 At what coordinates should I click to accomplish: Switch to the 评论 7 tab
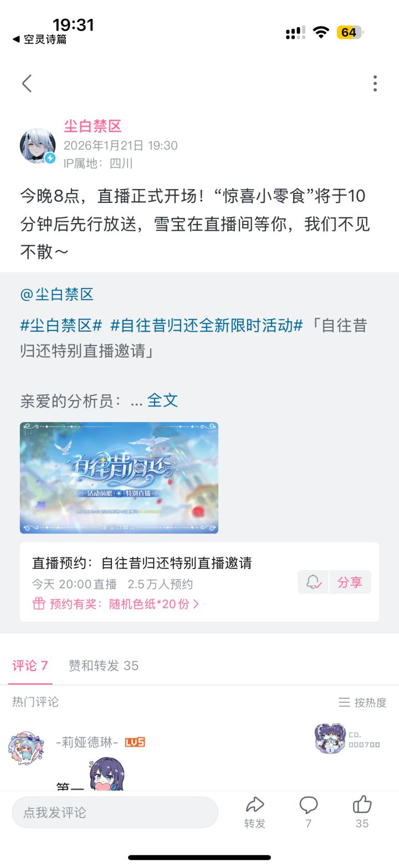30,666
